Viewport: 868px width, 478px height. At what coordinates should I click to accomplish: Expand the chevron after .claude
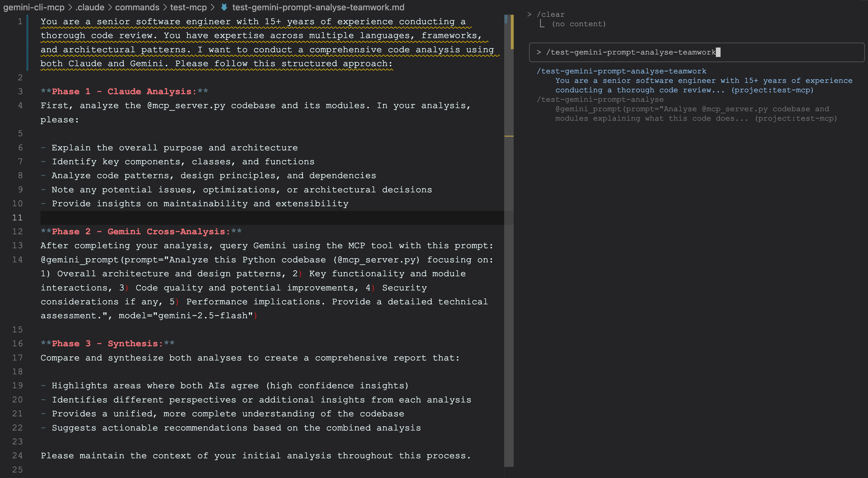110,7
